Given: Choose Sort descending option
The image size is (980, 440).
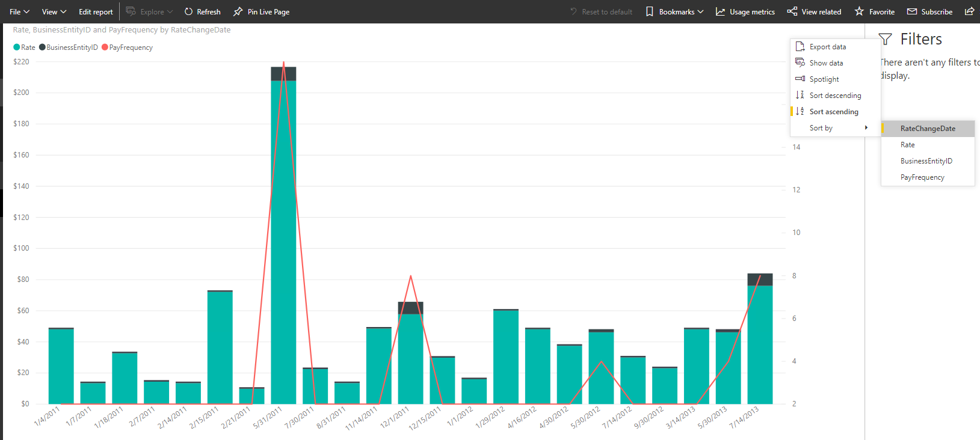Looking at the screenshot, I should (x=835, y=95).
